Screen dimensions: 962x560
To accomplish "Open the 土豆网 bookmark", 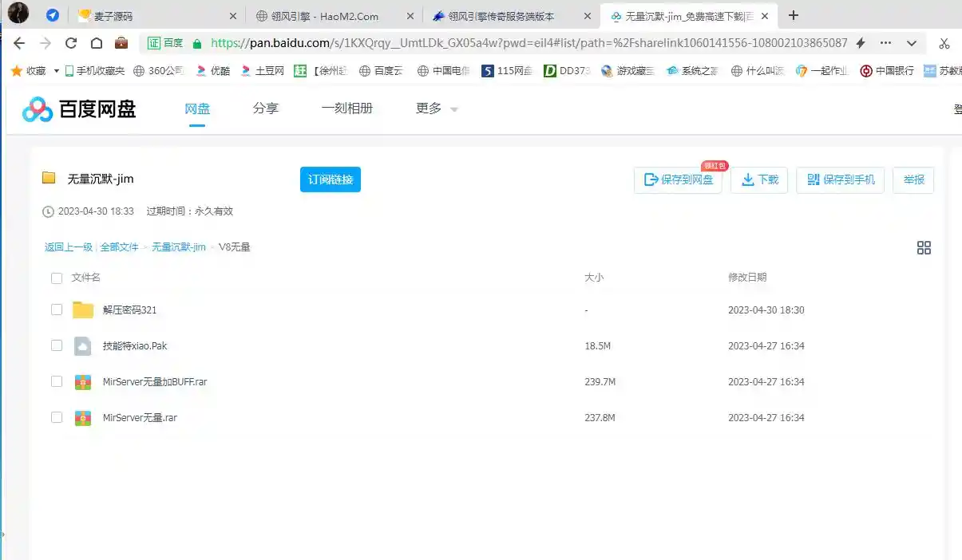I will 262,70.
